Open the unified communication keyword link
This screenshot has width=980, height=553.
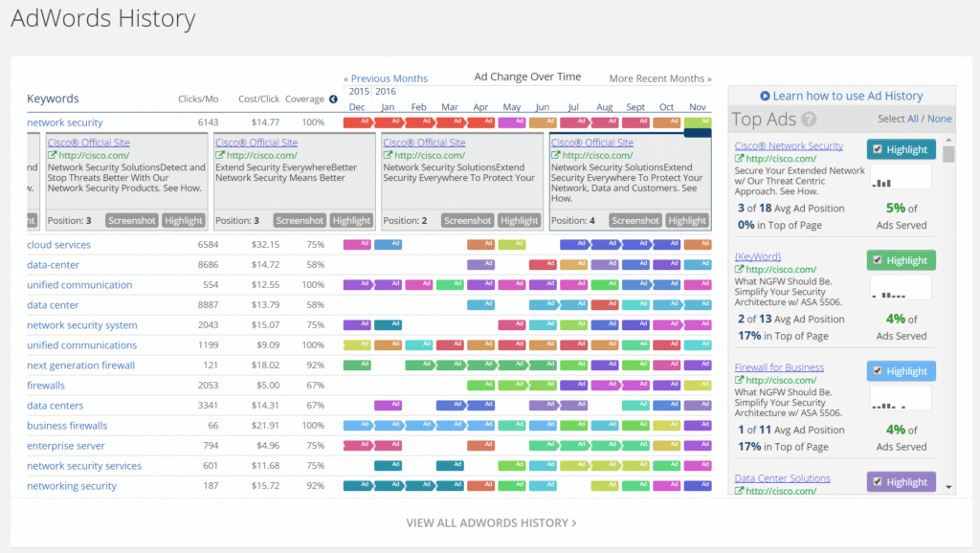click(79, 285)
